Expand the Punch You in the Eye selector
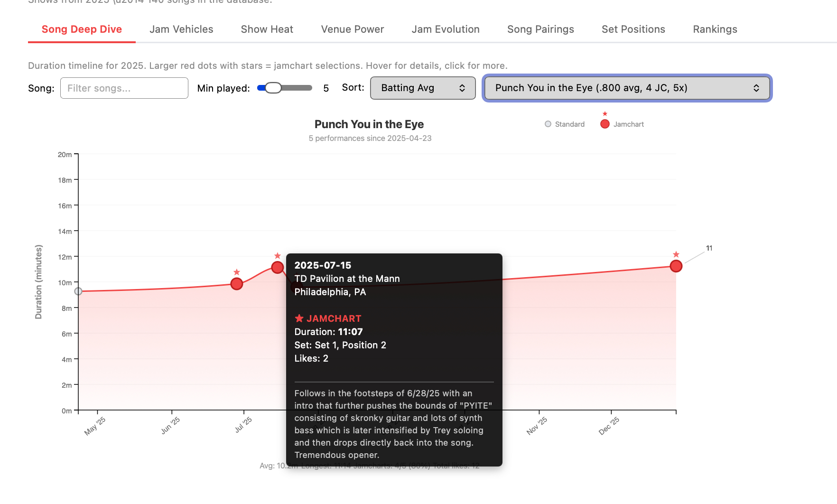837x504 pixels. pyautogui.click(x=627, y=88)
